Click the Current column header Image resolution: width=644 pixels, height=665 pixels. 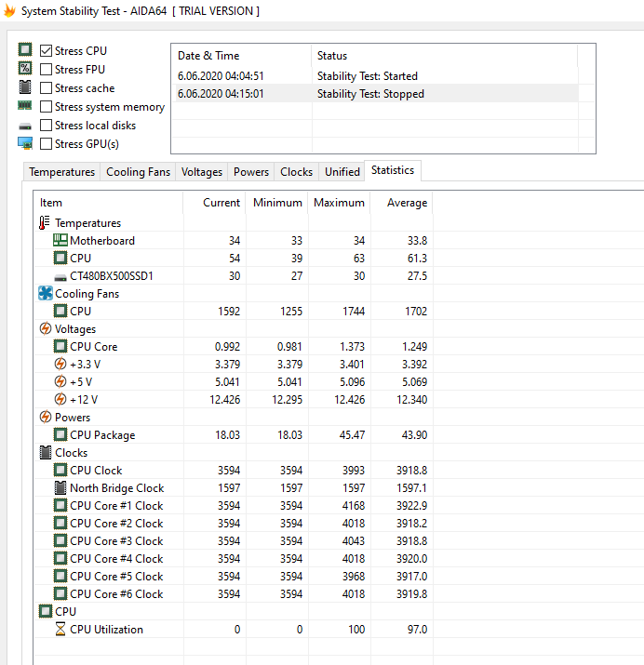(214, 203)
